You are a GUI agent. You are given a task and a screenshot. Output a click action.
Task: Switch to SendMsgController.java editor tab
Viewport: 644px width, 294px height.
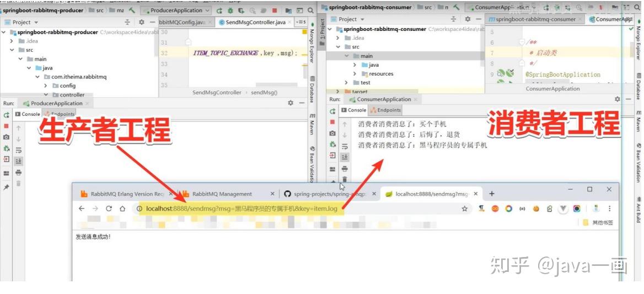coord(255,22)
